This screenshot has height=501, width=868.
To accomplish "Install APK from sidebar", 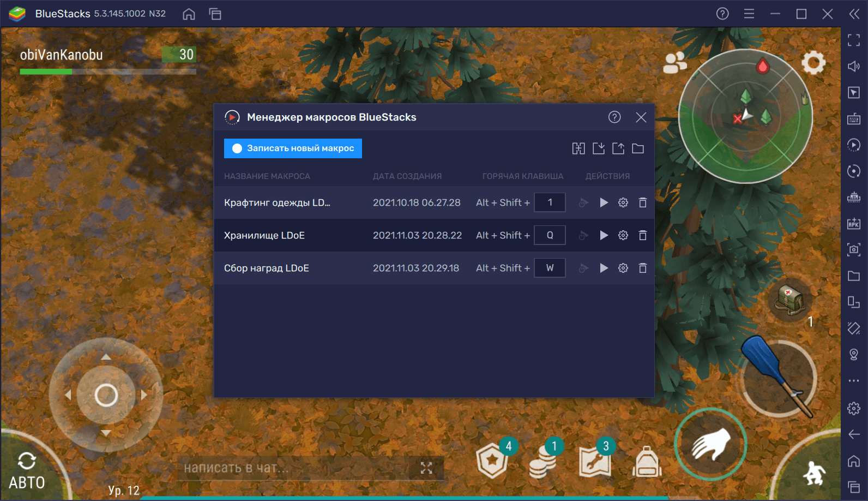I will 854,223.
